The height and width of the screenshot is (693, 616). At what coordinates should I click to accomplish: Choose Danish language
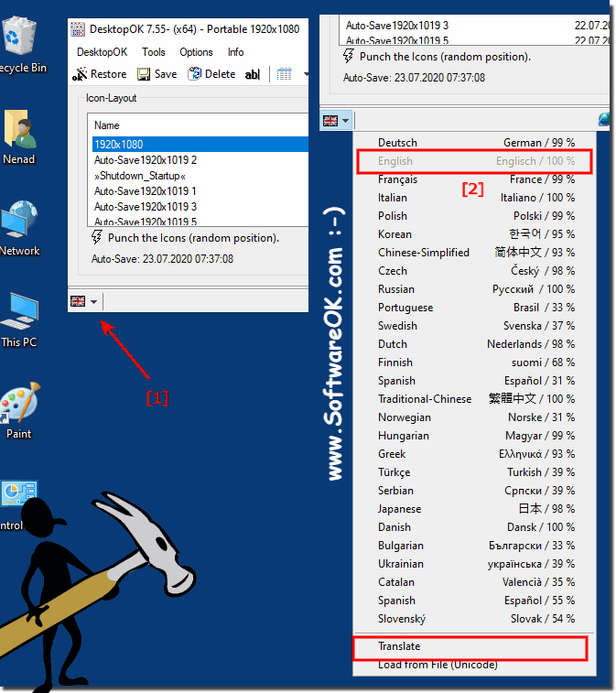click(475, 527)
